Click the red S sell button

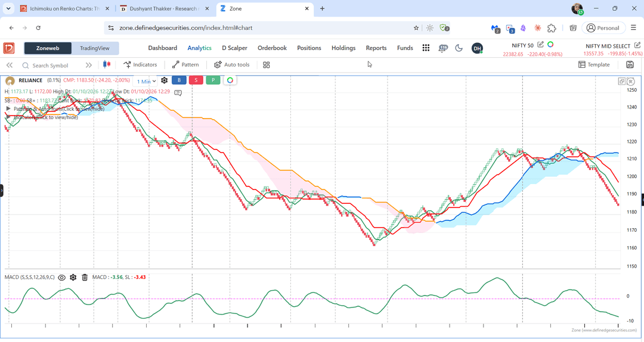[x=196, y=80]
